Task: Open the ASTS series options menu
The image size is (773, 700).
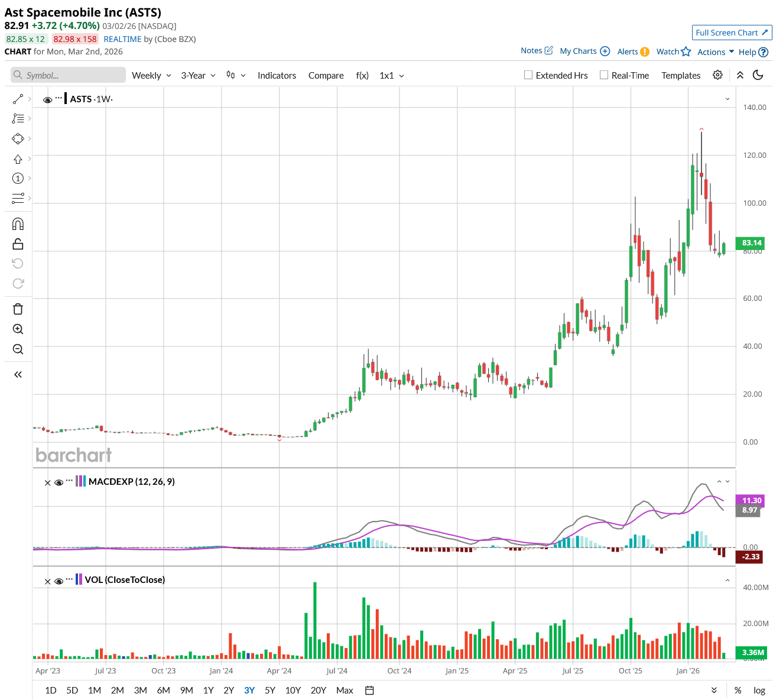Action: point(59,98)
